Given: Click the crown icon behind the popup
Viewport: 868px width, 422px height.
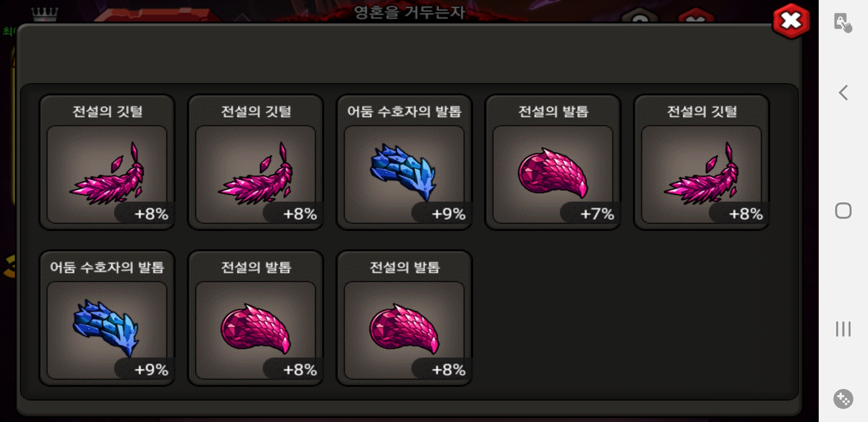Looking at the screenshot, I should tap(45, 14).
